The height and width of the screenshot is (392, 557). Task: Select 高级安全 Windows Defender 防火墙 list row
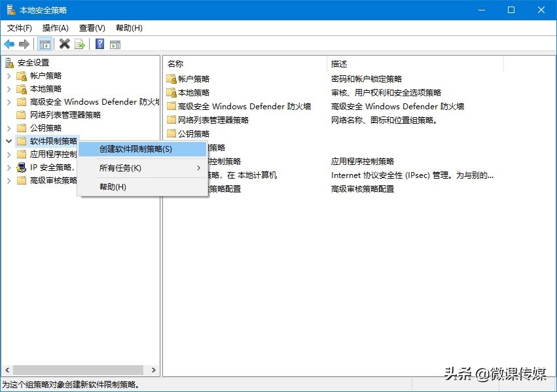click(x=239, y=106)
